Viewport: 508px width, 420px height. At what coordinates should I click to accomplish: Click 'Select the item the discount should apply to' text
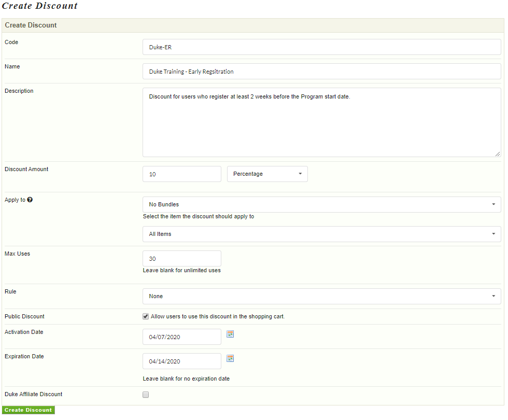click(198, 216)
